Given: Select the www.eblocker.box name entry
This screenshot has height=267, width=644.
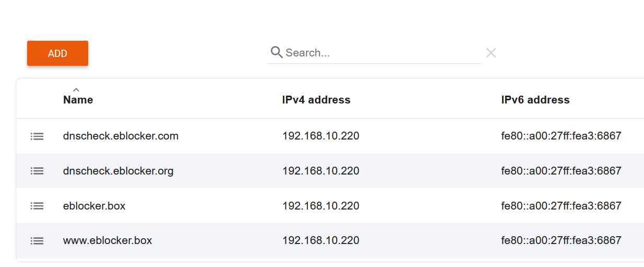Looking at the screenshot, I should [108, 241].
